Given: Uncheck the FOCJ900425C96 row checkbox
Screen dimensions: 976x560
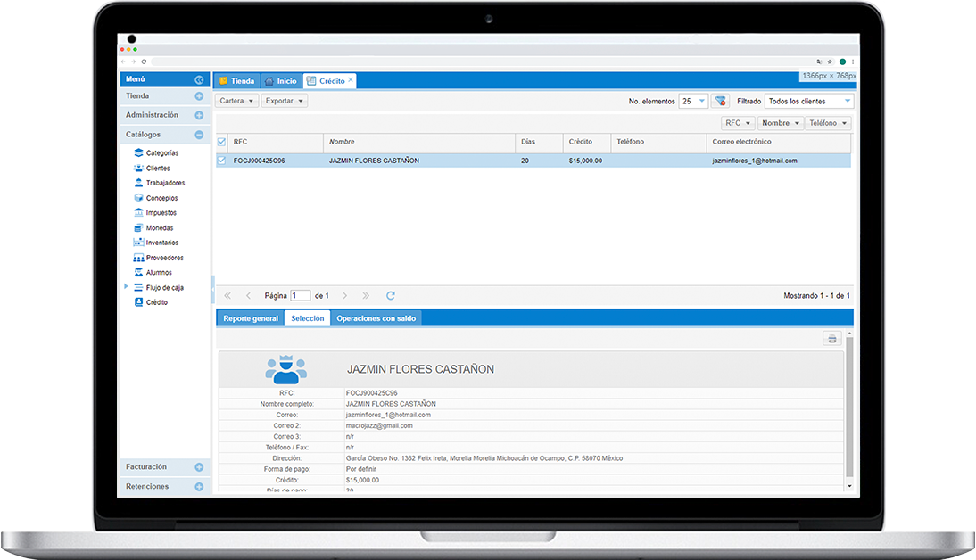Looking at the screenshot, I should pyautogui.click(x=222, y=161).
